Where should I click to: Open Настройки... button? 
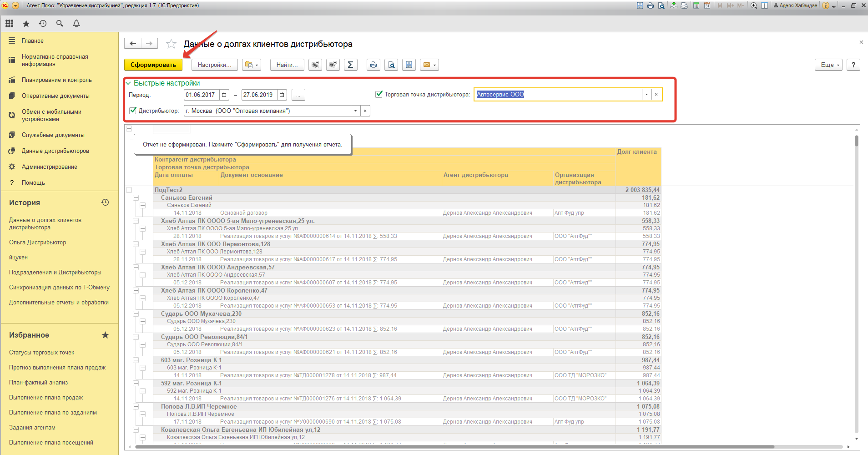coord(214,65)
